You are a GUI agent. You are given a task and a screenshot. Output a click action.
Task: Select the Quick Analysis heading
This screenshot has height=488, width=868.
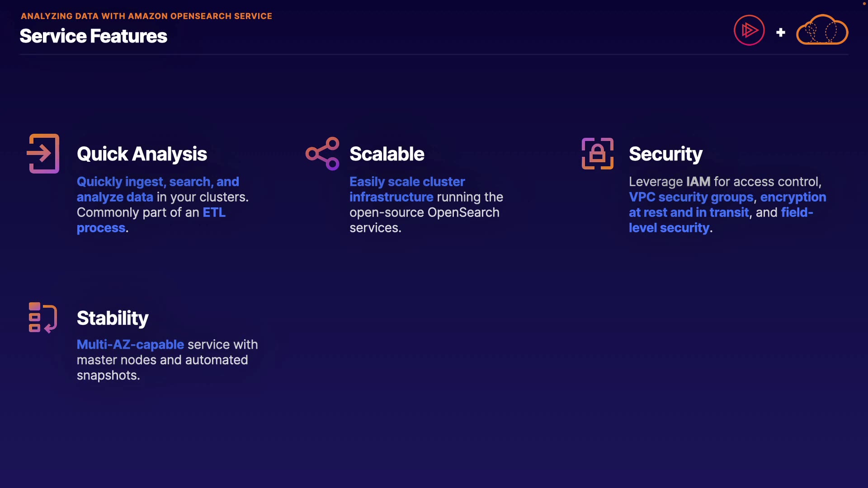click(142, 154)
